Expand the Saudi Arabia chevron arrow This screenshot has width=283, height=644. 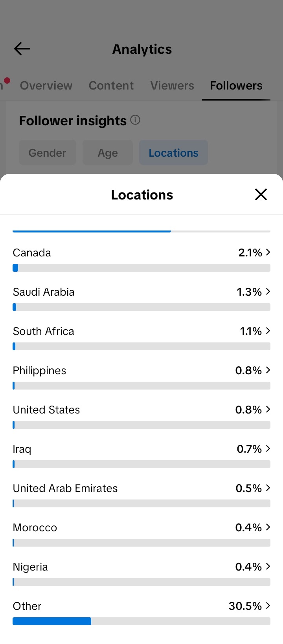point(268,291)
